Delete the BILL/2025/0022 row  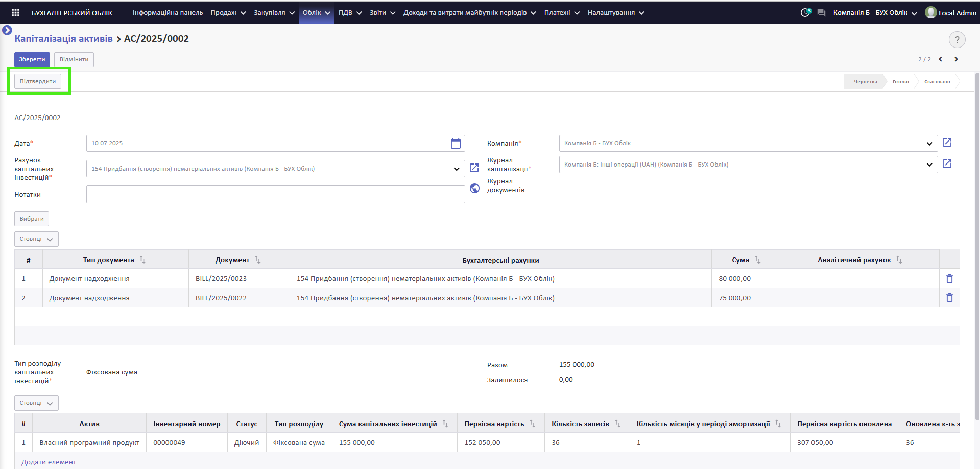(949, 298)
